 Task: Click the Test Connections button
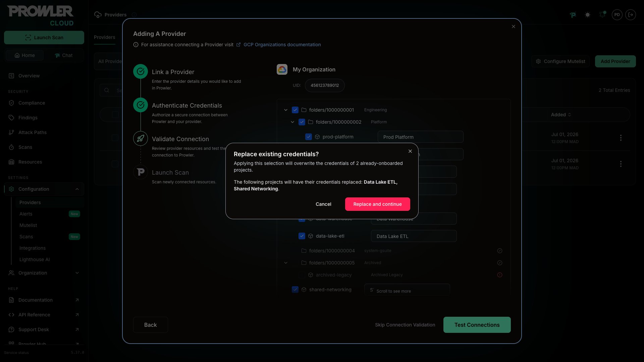pyautogui.click(x=477, y=325)
